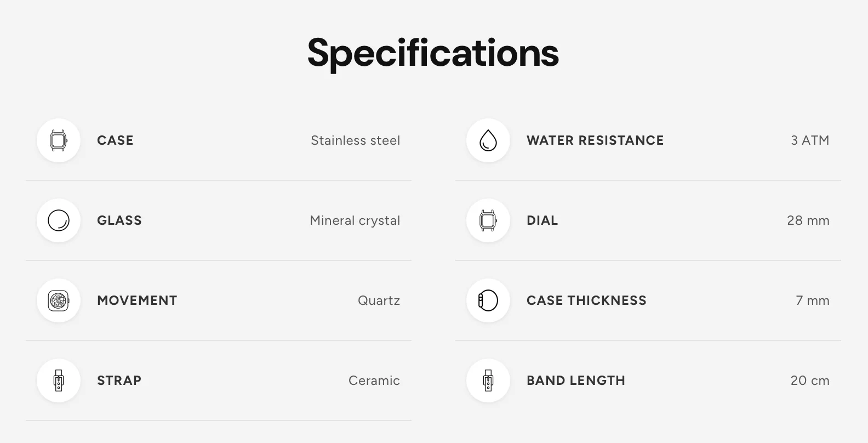The height and width of the screenshot is (443, 868).
Task: Click the glass circle icon beside GLASS
Action: (x=59, y=220)
